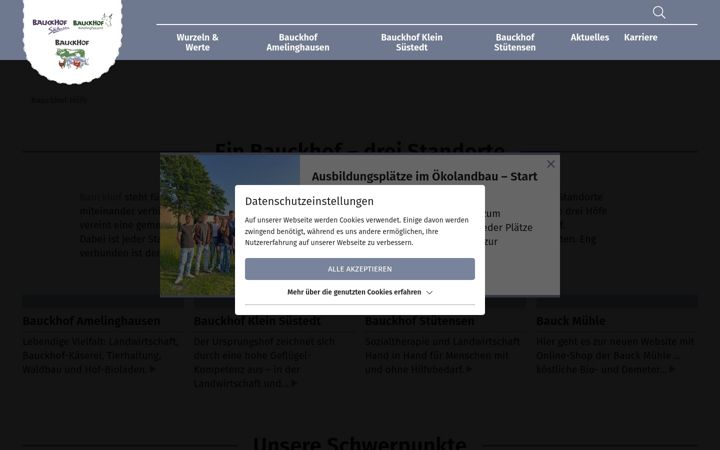The height and width of the screenshot is (450, 720).
Task: Go to Karriere in the navigation
Action: click(641, 37)
